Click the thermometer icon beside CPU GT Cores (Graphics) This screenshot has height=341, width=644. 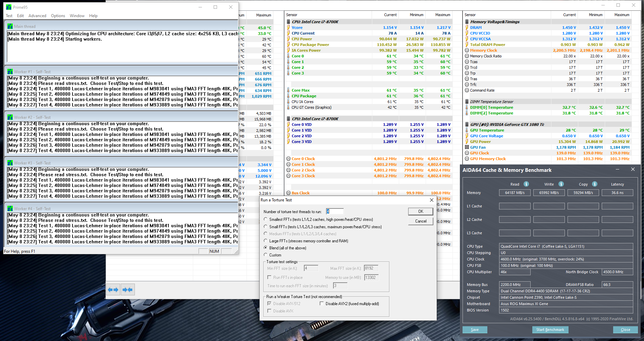pos(288,107)
